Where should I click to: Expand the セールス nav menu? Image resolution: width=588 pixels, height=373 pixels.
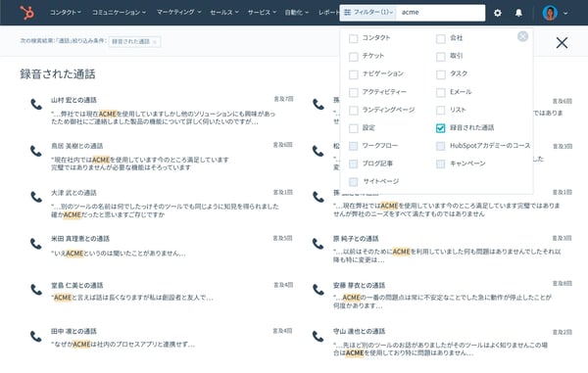pyautogui.click(x=224, y=13)
